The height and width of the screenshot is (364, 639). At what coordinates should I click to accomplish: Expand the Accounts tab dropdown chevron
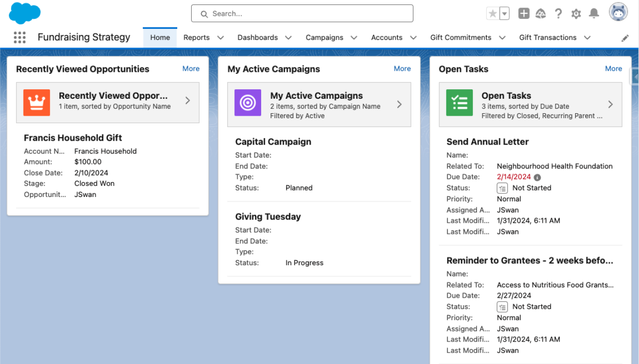tap(413, 38)
